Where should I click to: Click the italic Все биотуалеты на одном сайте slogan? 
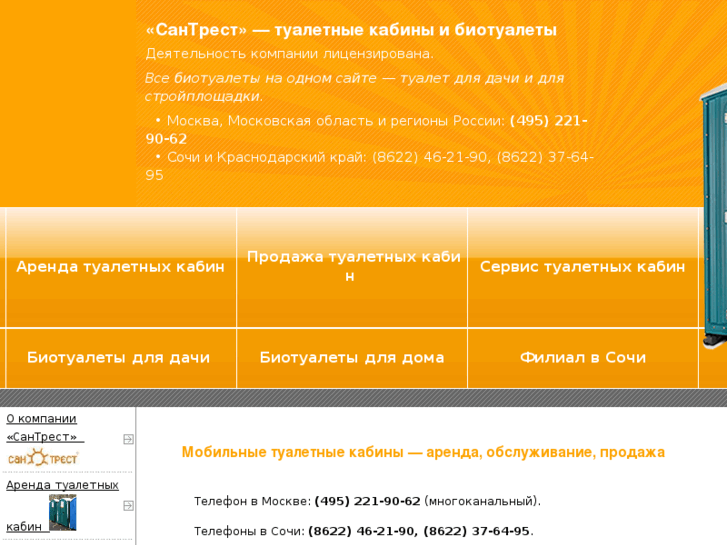[x=354, y=87]
